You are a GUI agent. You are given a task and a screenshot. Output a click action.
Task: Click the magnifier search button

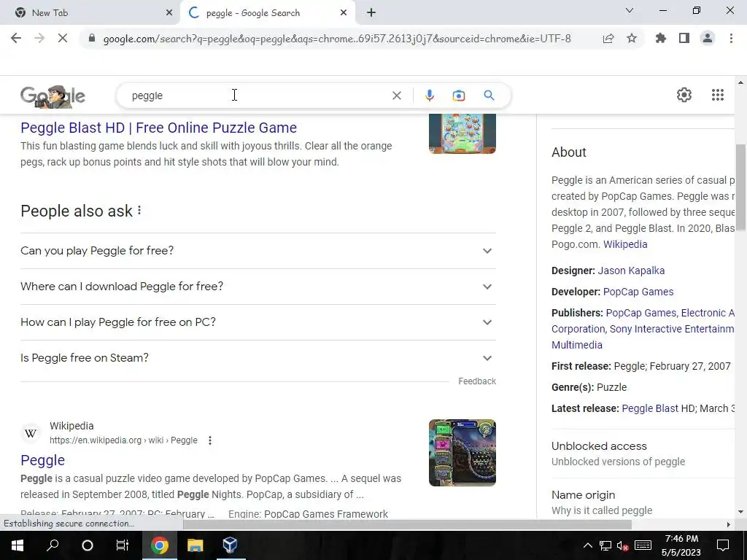489,96
